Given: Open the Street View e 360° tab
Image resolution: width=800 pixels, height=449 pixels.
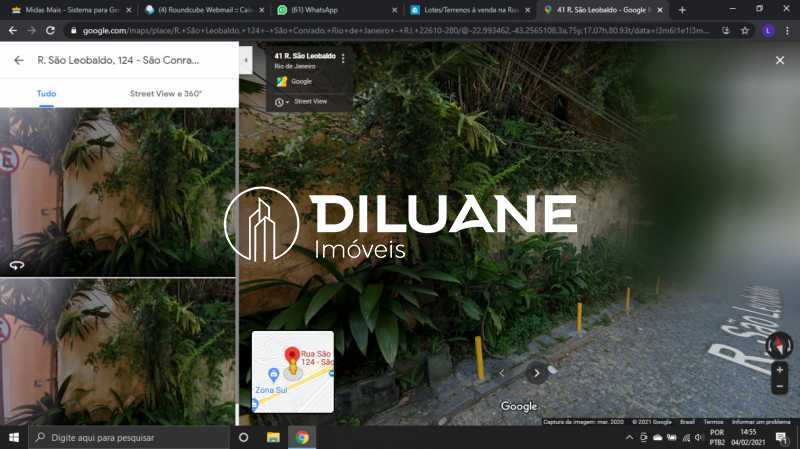Looking at the screenshot, I should [x=166, y=93].
